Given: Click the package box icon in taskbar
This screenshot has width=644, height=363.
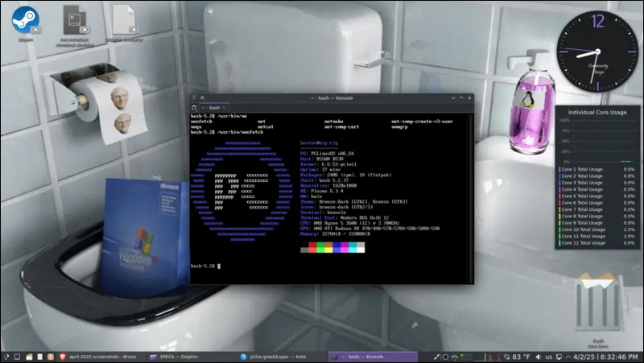Looking at the screenshot, I should click(x=51, y=357).
